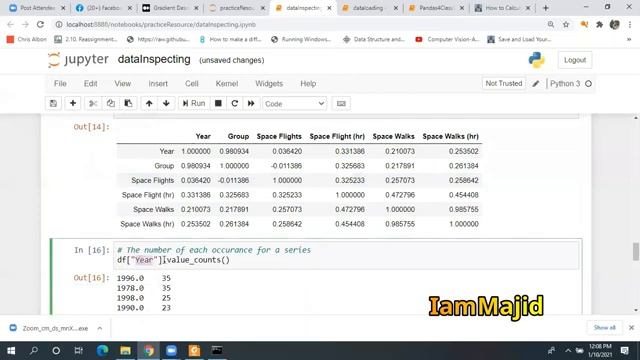The image size is (640, 360).
Task: Open the browser zoom magnifier icon
Action: (x=551, y=24)
